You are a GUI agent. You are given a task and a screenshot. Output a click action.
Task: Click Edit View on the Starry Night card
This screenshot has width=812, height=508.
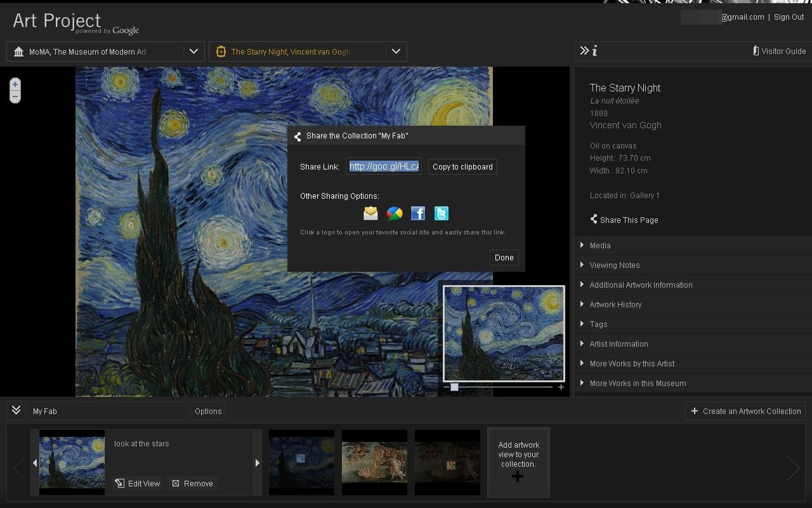pos(137,483)
